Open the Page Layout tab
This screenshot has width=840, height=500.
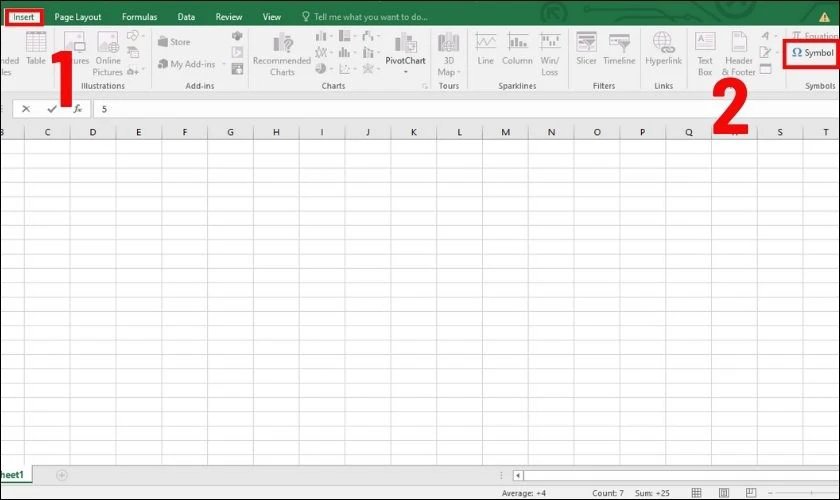click(x=78, y=17)
